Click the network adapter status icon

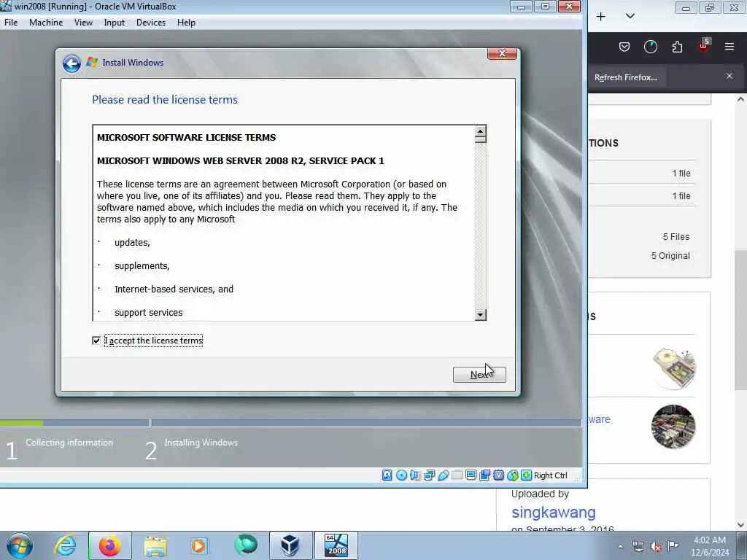coord(429,475)
